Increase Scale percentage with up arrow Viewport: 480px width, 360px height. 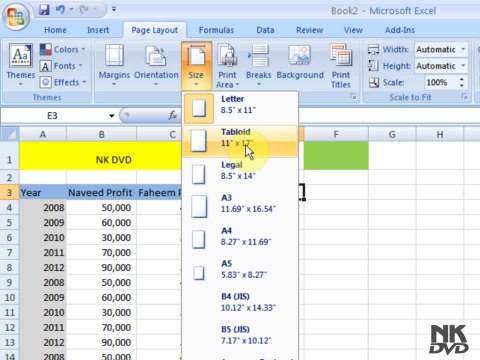click(462, 79)
